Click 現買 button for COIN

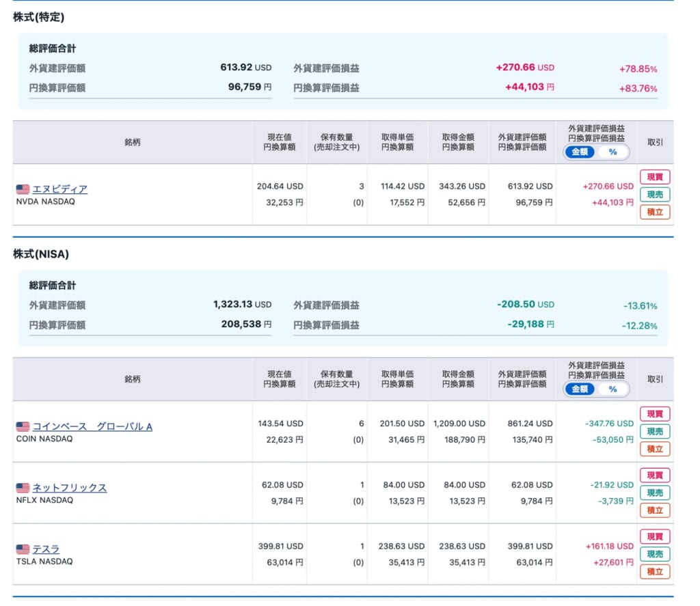pyautogui.click(x=655, y=414)
